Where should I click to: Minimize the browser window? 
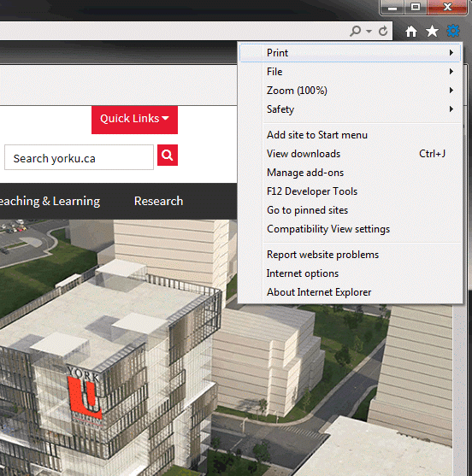392,8
